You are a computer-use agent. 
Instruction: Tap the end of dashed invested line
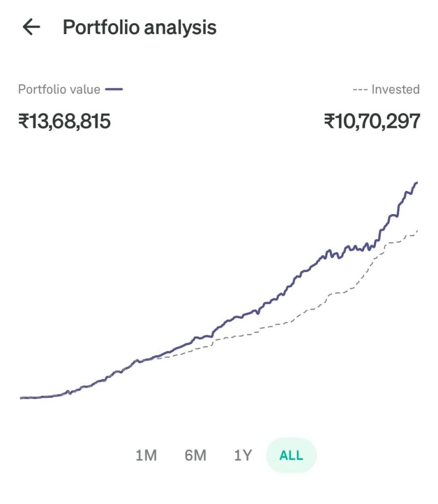(x=417, y=230)
